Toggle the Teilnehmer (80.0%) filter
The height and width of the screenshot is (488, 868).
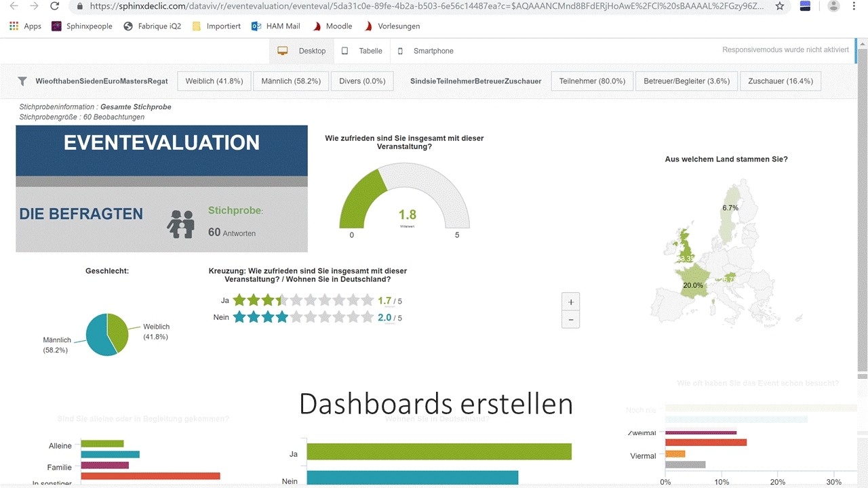[x=592, y=81]
